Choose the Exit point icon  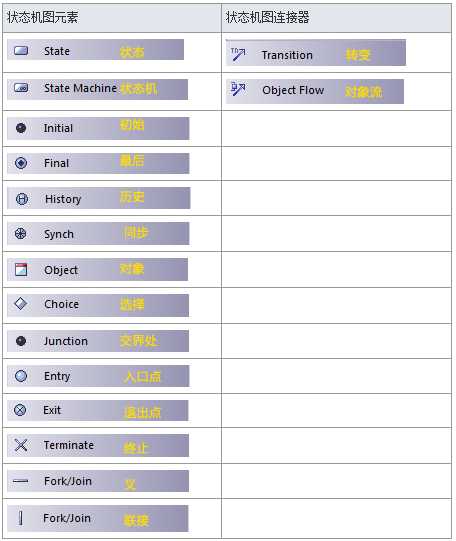[x=20, y=410]
